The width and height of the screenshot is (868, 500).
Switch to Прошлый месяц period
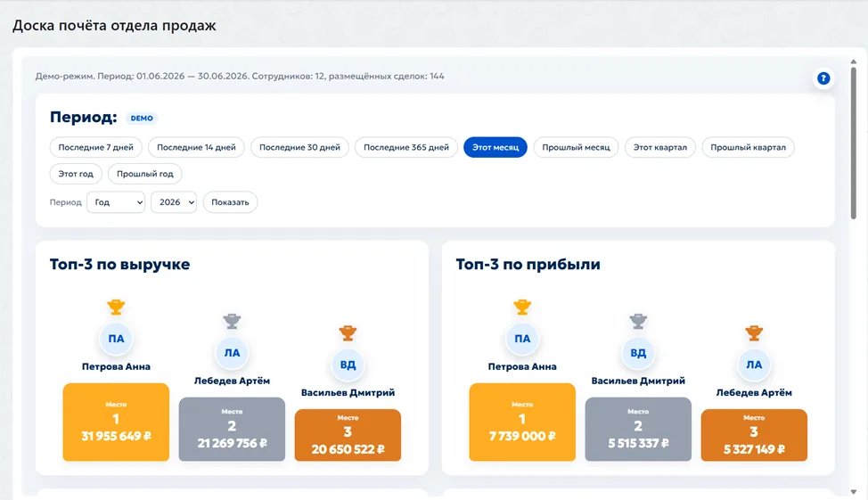click(576, 147)
